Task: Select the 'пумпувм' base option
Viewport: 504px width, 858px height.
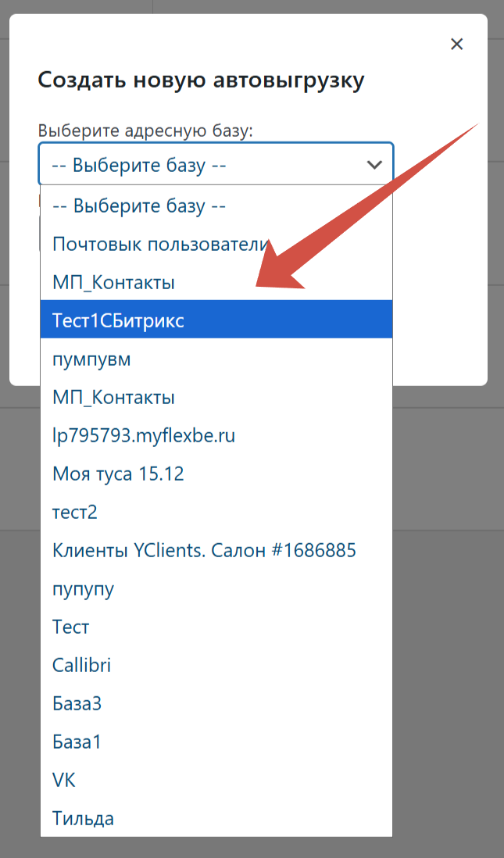Action: tap(91, 359)
